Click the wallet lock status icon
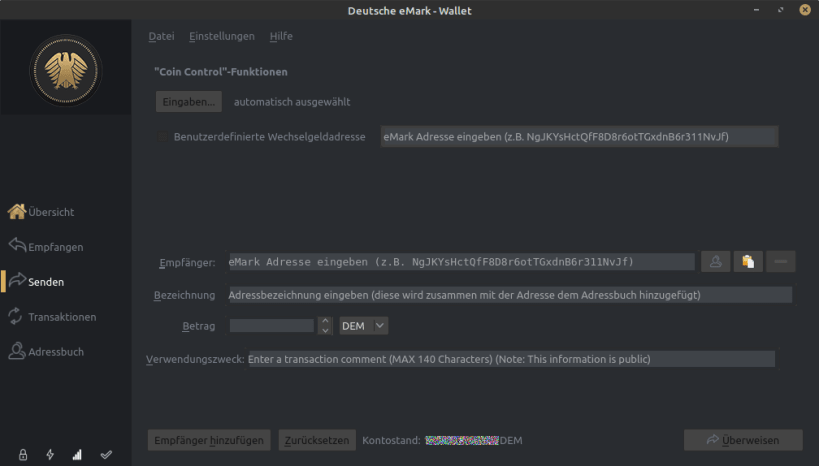 [x=23, y=455]
